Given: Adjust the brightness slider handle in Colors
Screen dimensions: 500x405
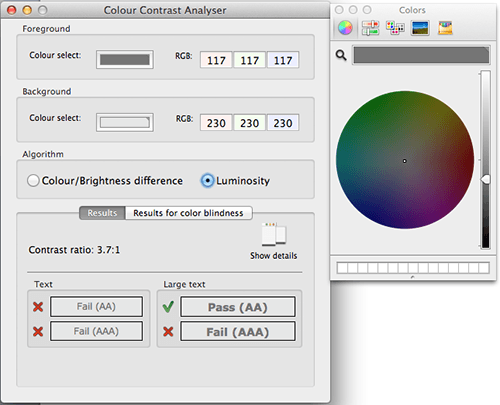Looking at the screenshot, I should [x=486, y=179].
